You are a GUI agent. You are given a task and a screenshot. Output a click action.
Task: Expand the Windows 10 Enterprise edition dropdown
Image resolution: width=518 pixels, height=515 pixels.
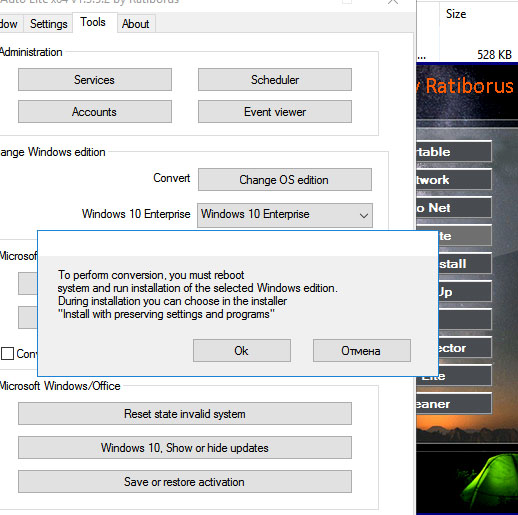click(285, 215)
